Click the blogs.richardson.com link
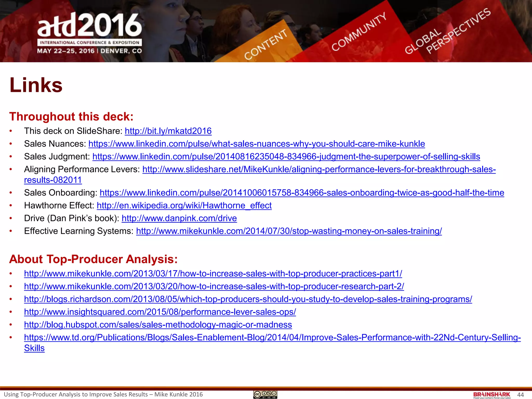Screen dimensions: 532x399 pyautogui.click(x=248, y=299)
